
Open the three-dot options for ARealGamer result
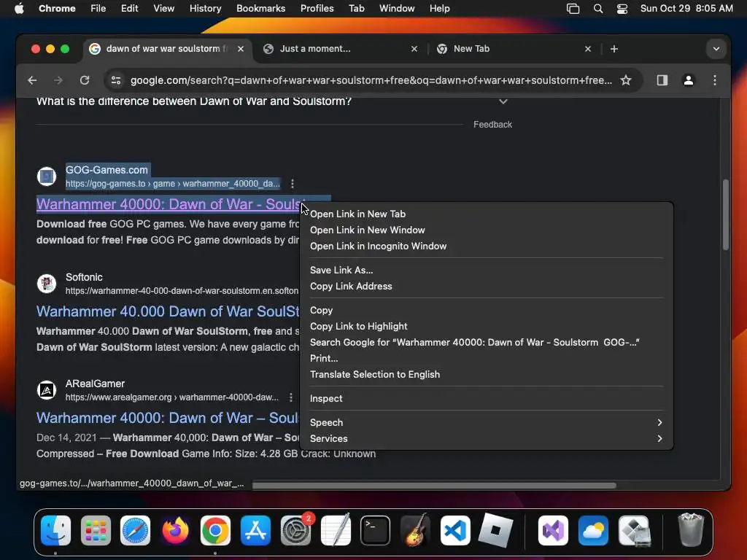(290, 397)
